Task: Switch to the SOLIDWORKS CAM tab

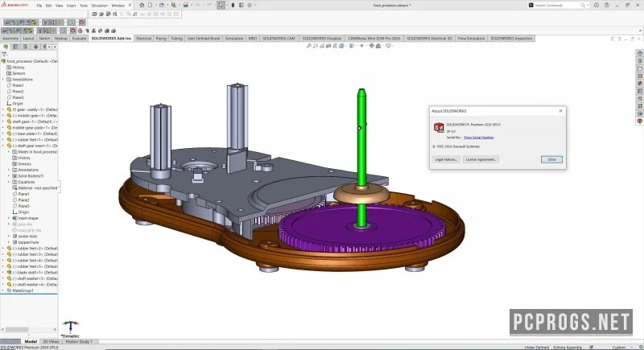Action: click(x=279, y=38)
